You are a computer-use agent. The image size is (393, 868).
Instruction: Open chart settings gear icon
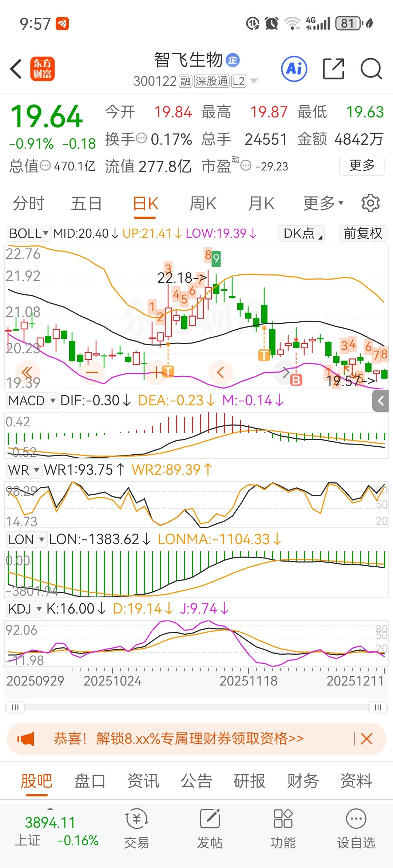pos(370,203)
